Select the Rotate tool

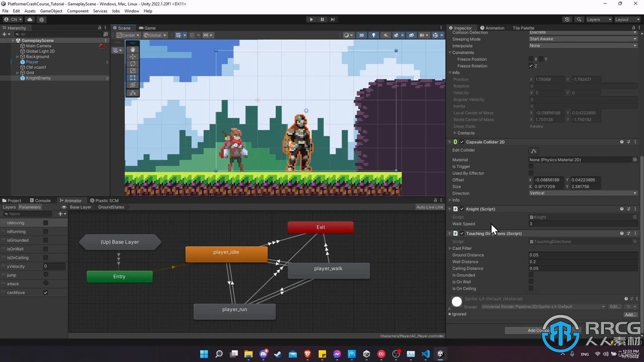[133, 64]
